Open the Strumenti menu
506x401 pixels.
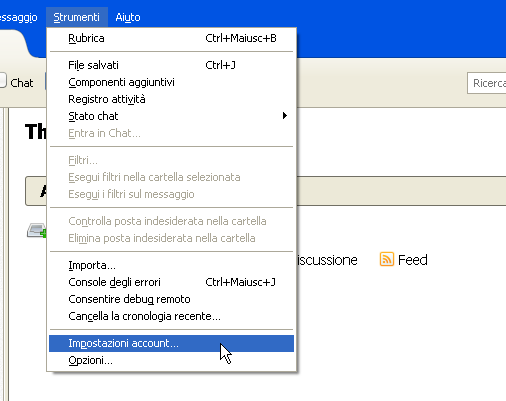click(x=77, y=17)
